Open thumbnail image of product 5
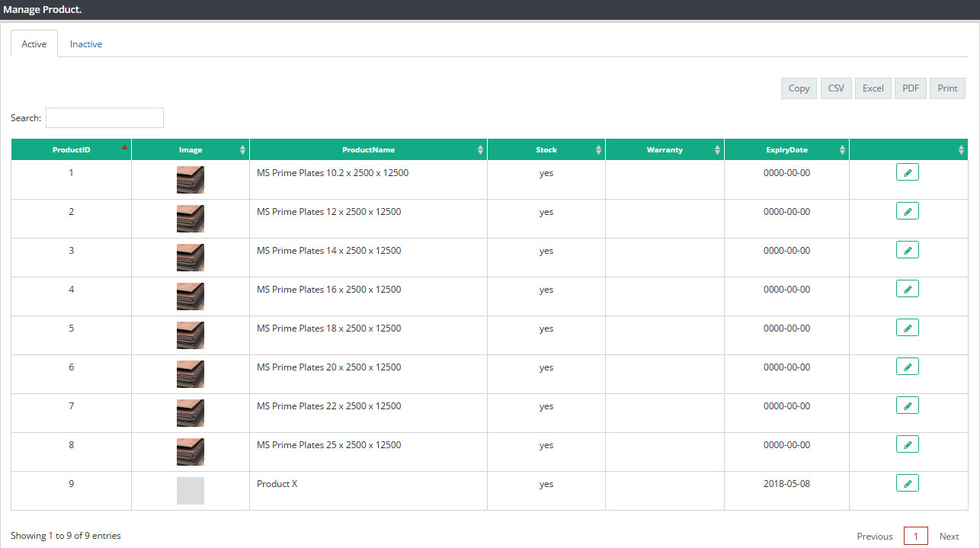Viewport: 980px width, 548px height. (191, 335)
